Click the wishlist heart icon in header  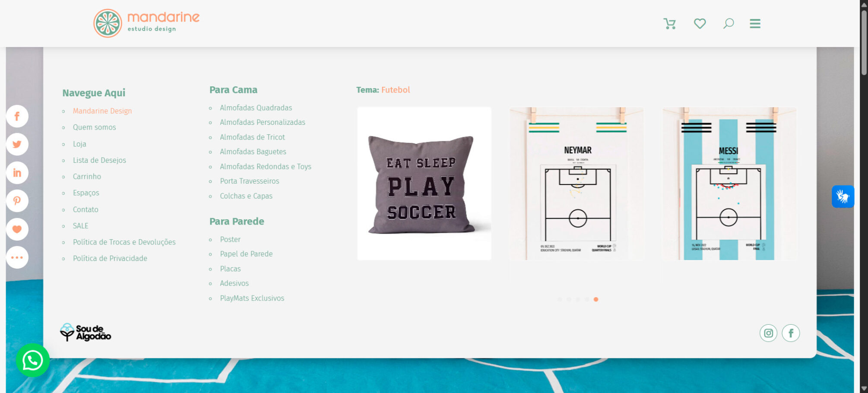click(x=700, y=24)
